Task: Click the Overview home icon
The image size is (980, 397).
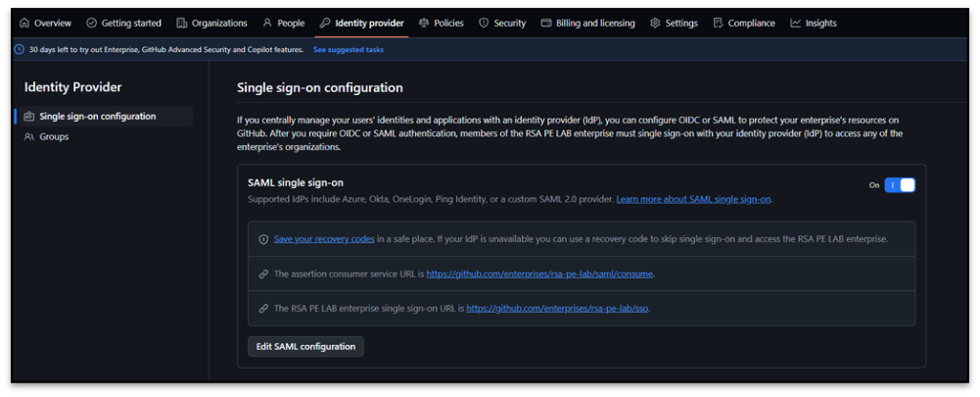Action: [x=24, y=24]
